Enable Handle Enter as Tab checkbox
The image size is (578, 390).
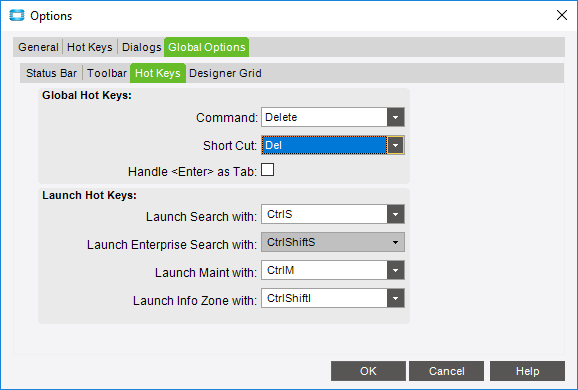pyautogui.click(x=268, y=170)
